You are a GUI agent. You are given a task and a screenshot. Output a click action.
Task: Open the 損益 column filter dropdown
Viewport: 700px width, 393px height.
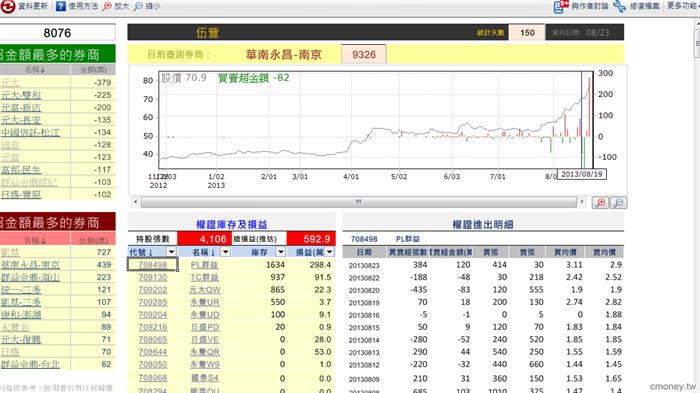click(329, 252)
